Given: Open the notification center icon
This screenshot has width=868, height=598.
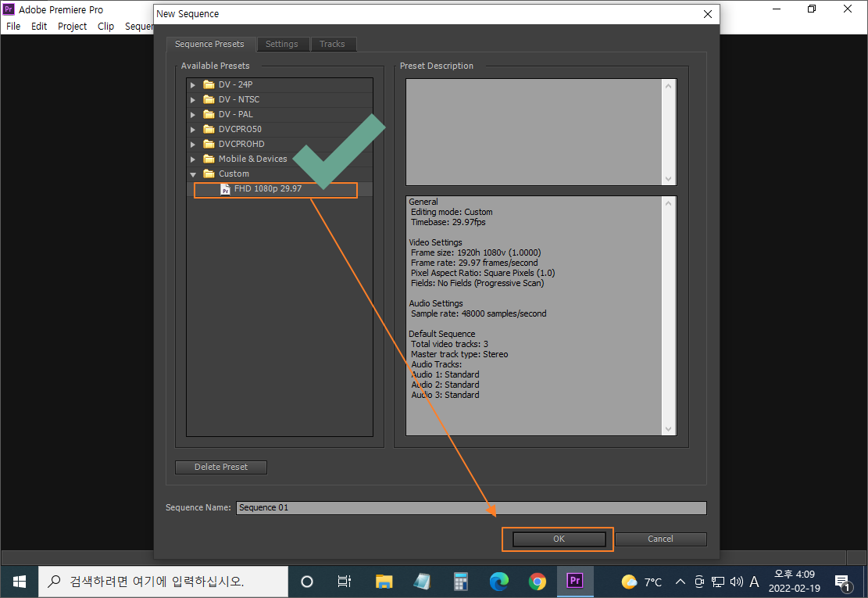Looking at the screenshot, I should 843,582.
